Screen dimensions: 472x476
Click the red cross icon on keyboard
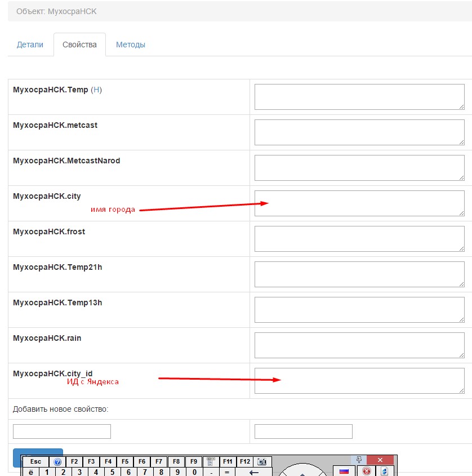367,471
